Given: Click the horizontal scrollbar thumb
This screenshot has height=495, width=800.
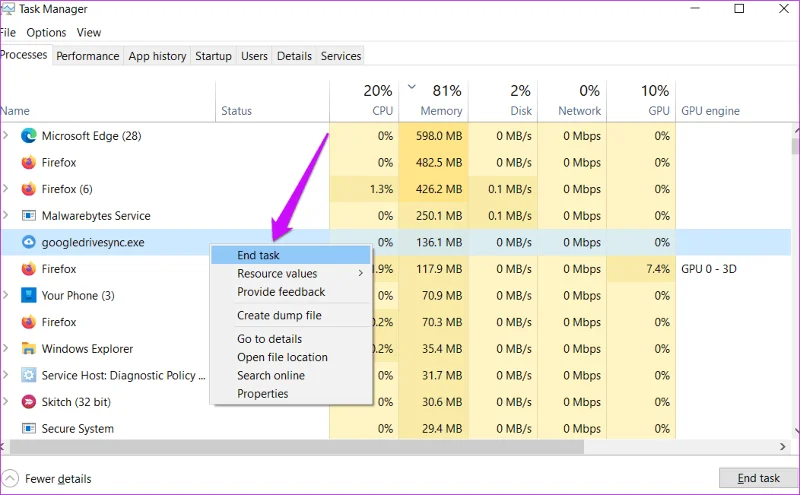Looking at the screenshot, I should pos(296,447).
